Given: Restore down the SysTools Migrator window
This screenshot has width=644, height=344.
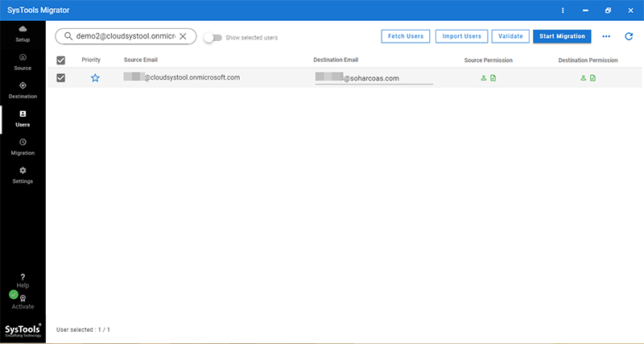Looking at the screenshot, I should [608, 10].
